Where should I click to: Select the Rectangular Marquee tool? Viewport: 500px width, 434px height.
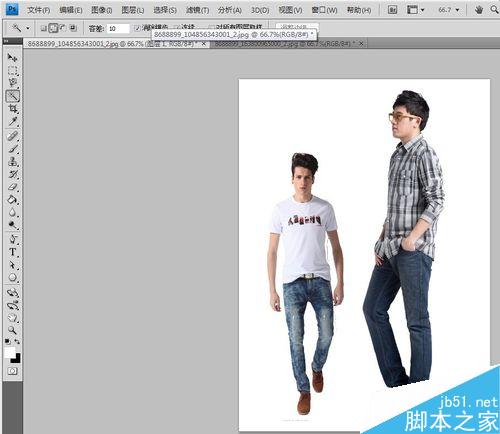pyautogui.click(x=12, y=70)
